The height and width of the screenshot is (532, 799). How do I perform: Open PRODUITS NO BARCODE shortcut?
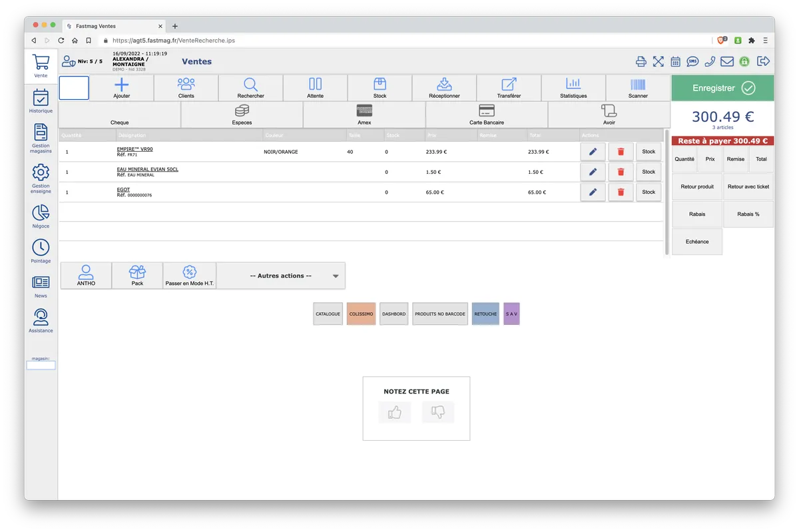coord(439,314)
